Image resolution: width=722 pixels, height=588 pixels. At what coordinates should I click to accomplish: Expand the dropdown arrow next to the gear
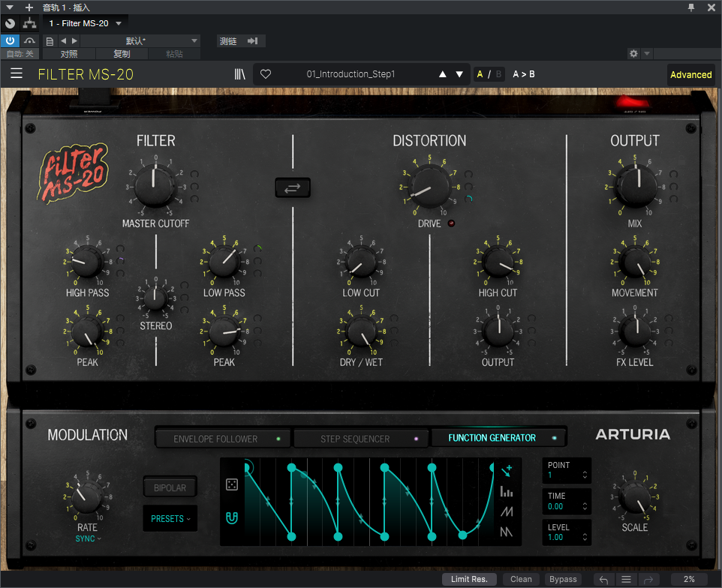click(x=647, y=54)
